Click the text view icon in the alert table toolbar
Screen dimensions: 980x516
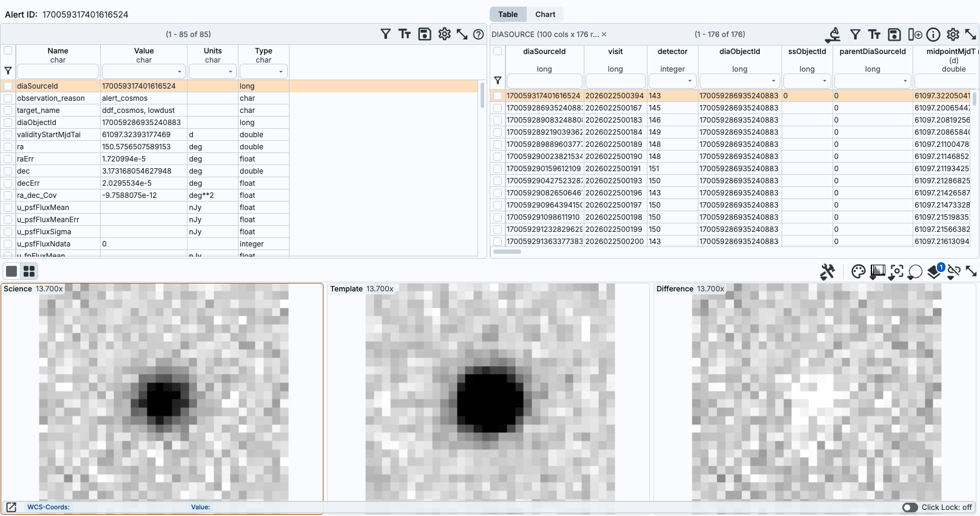[405, 34]
